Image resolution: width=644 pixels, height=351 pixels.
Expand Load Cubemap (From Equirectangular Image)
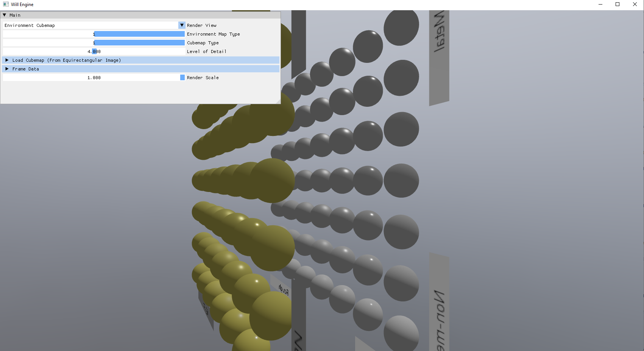pyautogui.click(x=140, y=60)
